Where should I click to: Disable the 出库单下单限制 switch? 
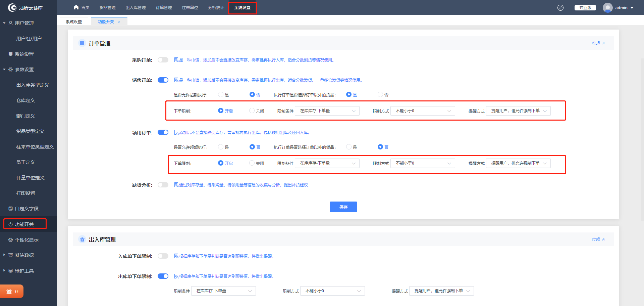point(163,276)
